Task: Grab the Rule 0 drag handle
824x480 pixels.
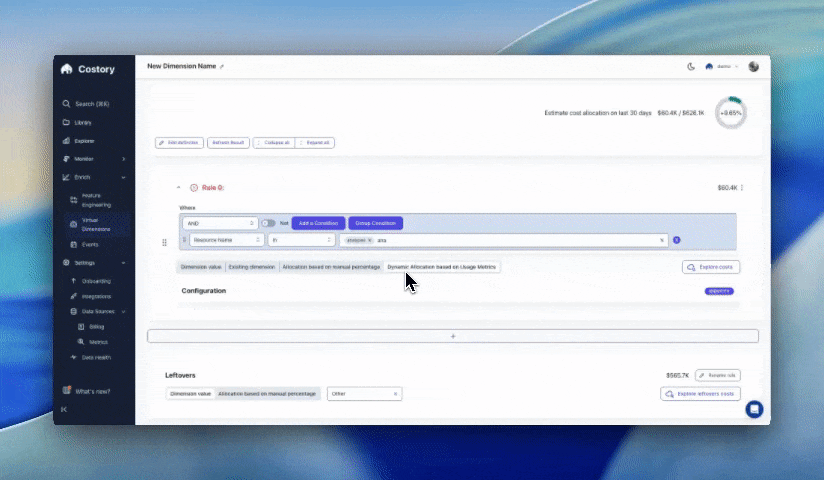Action: (x=164, y=242)
